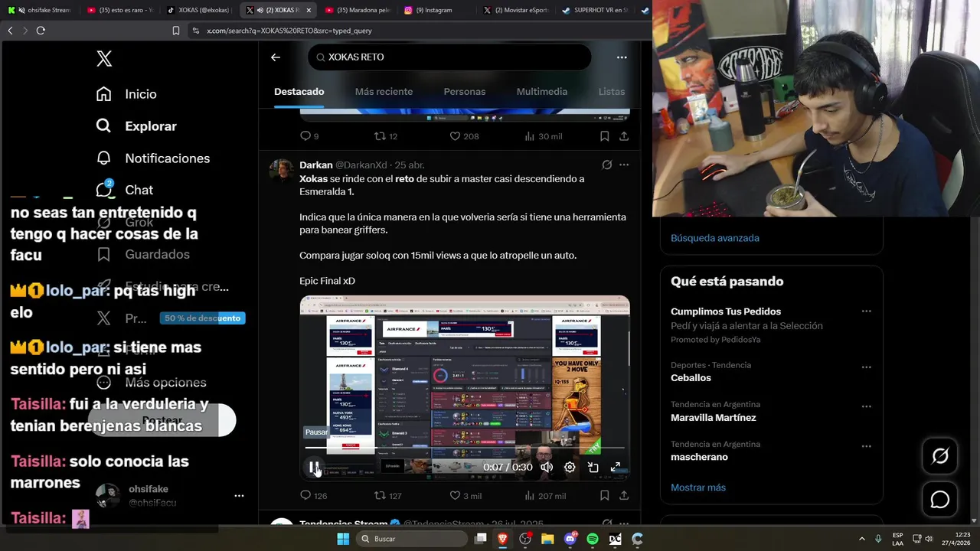
Task: Enter fullscreen on the video
Action: point(616,467)
